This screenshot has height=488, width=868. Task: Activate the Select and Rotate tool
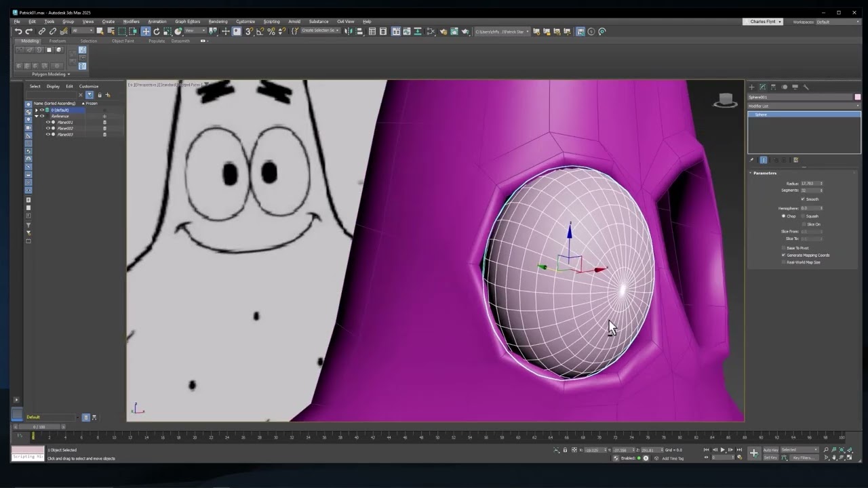pyautogui.click(x=156, y=31)
